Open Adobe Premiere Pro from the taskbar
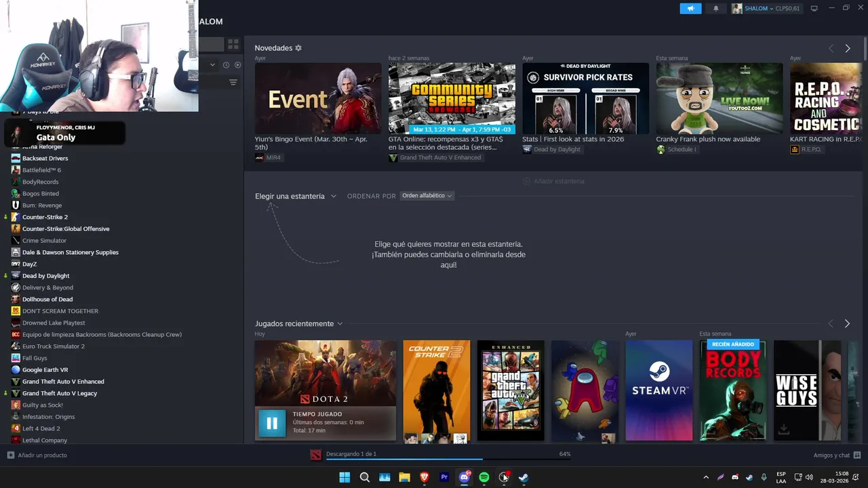Image resolution: width=868 pixels, height=488 pixels. tap(444, 477)
